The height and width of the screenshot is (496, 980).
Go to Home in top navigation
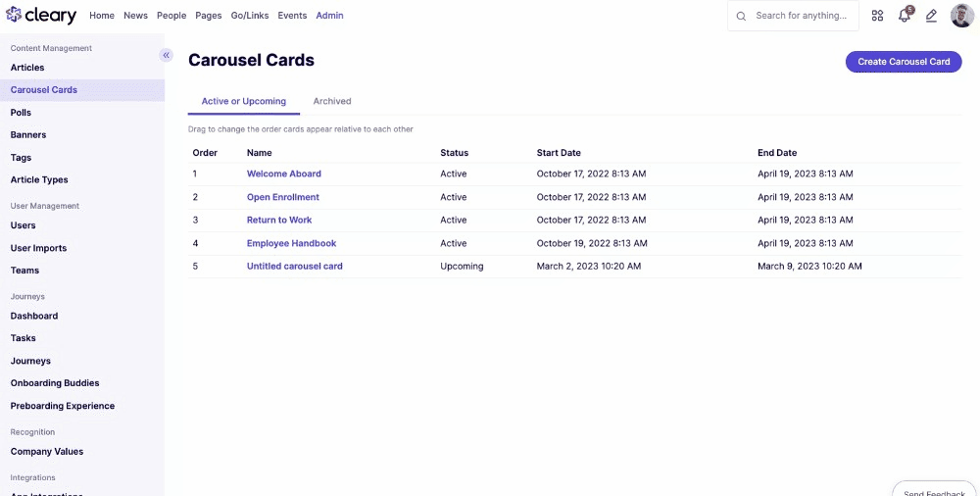coord(102,16)
